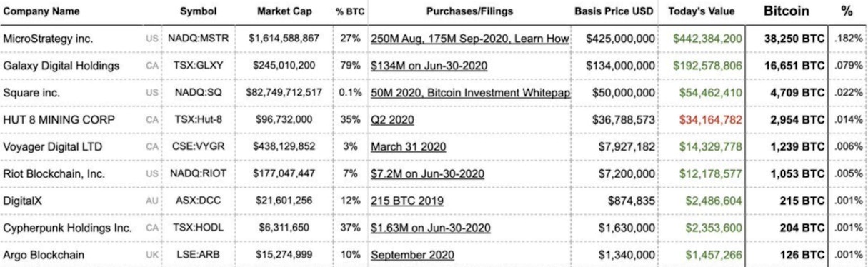Open the MicroStrategy purchases filing link
Viewport: 868px width, 267px height.
pyautogui.click(x=470, y=39)
